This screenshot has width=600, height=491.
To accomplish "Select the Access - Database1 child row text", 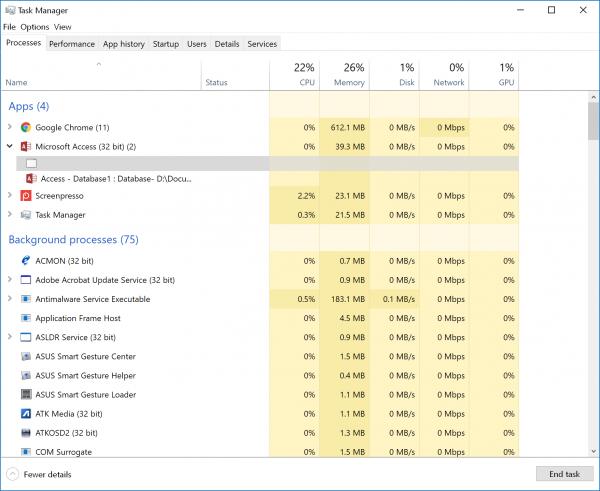I will point(116,179).
